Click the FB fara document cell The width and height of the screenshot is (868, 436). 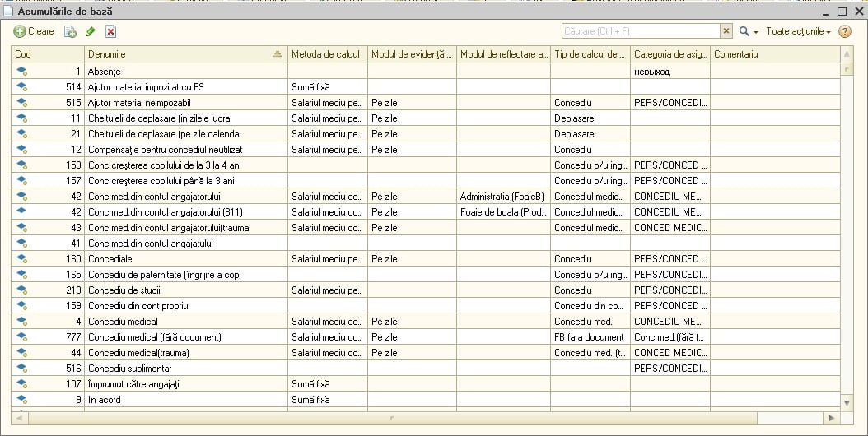click(x=589, y=337)
